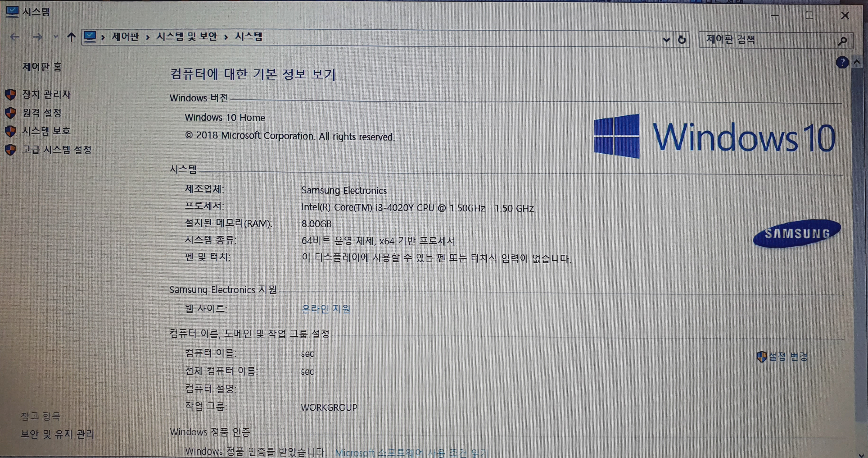Open 온라인 지원 website link
The height and width of the screenshot is (458, 868).
pyautogui.click(x=326, y=309)
